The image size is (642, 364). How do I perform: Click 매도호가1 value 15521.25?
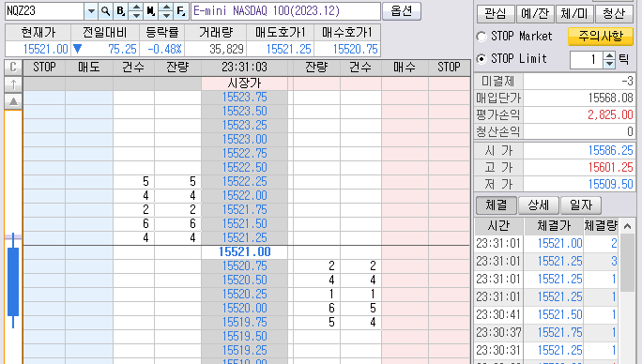click(280, 49)
